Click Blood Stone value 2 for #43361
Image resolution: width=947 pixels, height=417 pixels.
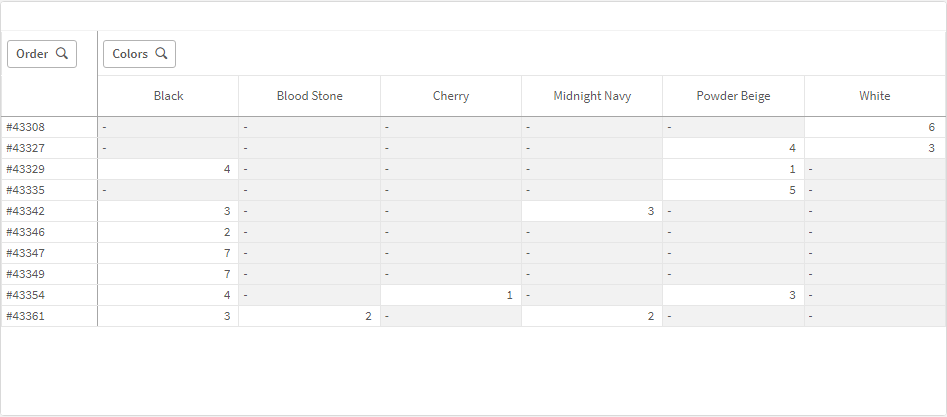coord(367,316)
